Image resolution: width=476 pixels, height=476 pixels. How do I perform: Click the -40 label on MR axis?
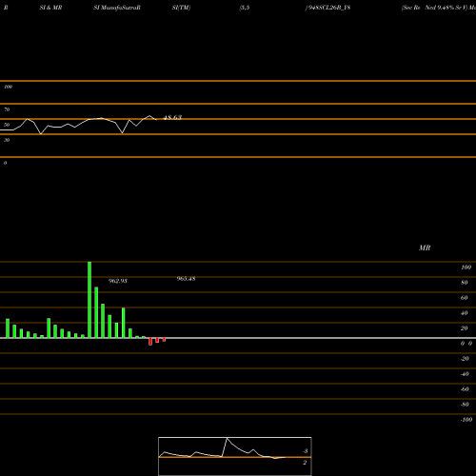pyautogui.click(x=465, y=374)
